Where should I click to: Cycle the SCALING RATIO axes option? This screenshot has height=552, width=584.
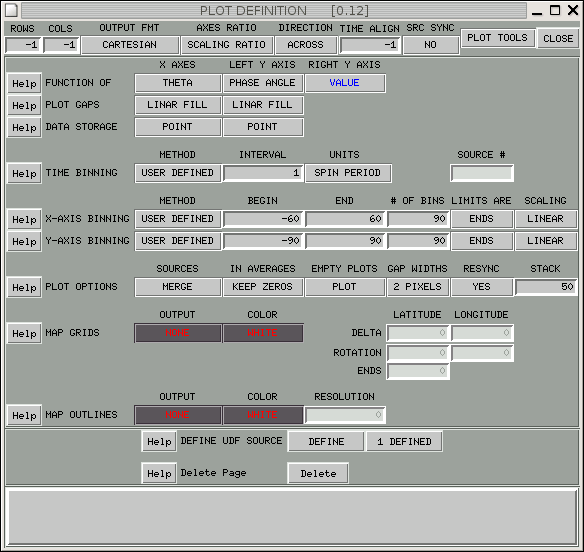pyautogui.click(x=226, y=45)
